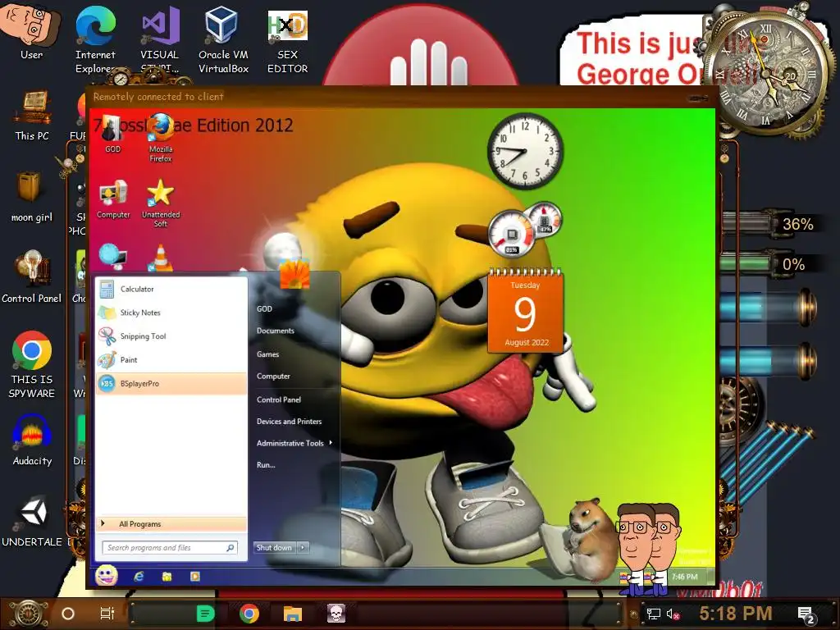
Task: Click the flower user picture atop the Start menu
Action: [x=294, y=273]
